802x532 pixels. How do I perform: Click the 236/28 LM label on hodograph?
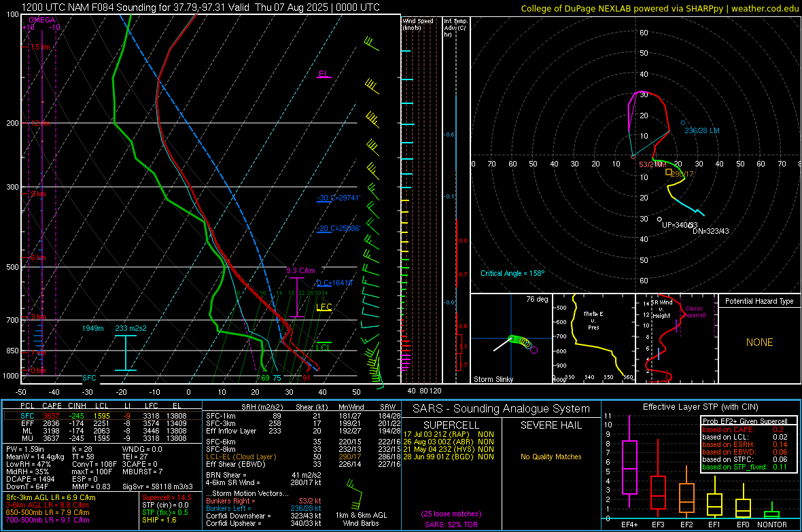pos(701,130)
